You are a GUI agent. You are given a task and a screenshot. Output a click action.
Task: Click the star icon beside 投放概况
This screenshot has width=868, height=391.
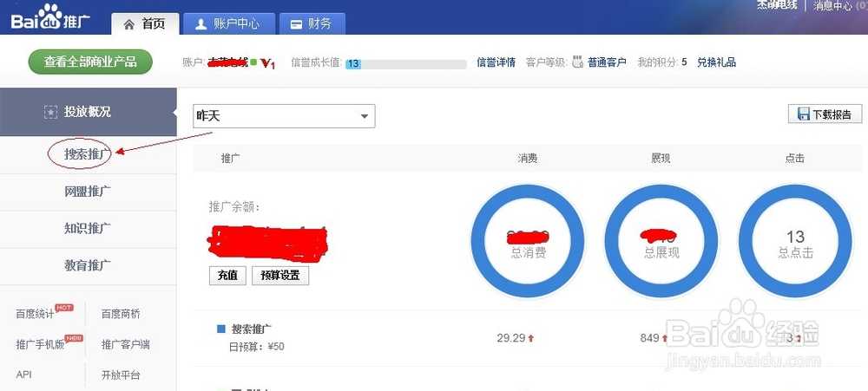(50, 112)
